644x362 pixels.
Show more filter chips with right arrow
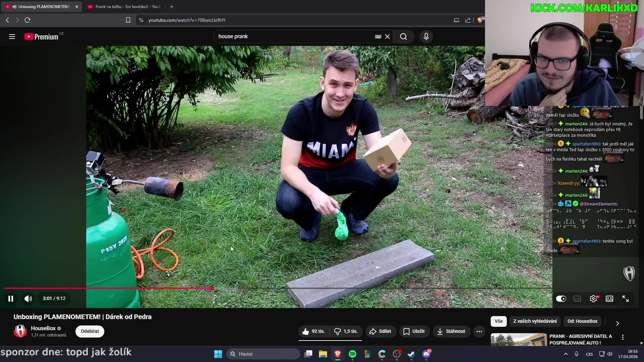tap(617, 323)
